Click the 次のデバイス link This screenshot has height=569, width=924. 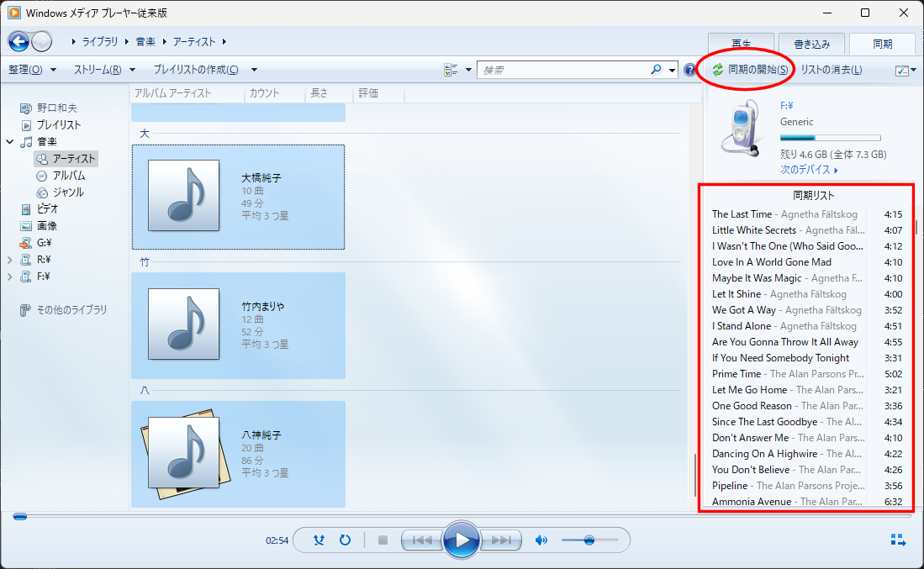point(809,170)
